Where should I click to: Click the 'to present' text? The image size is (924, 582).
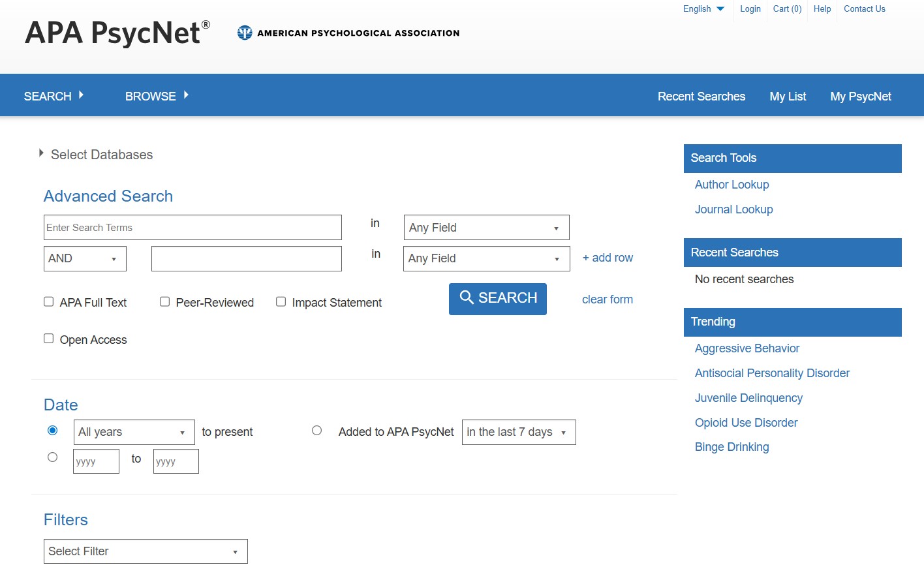[x=227, y=432]
